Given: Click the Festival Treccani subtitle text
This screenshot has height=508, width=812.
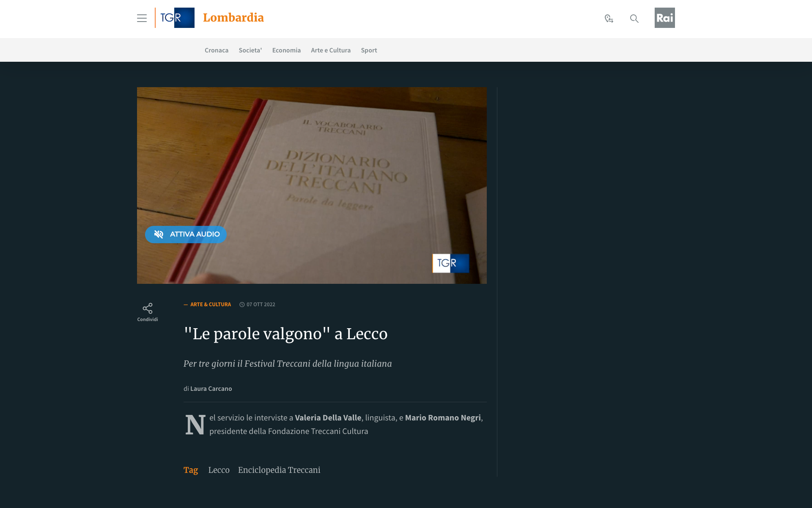Looking at the screenshot, I should (288, 364).
